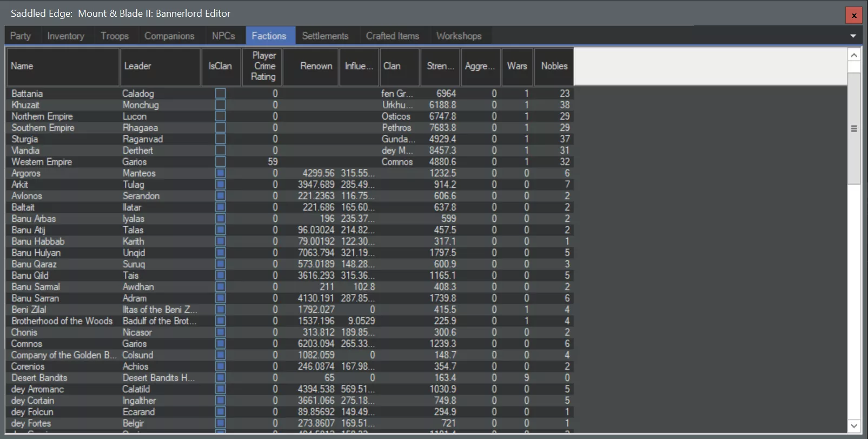The width and height of the screenshot is (868, 439).
Task: Select the Battania faction name
Action: pos(27,94)
